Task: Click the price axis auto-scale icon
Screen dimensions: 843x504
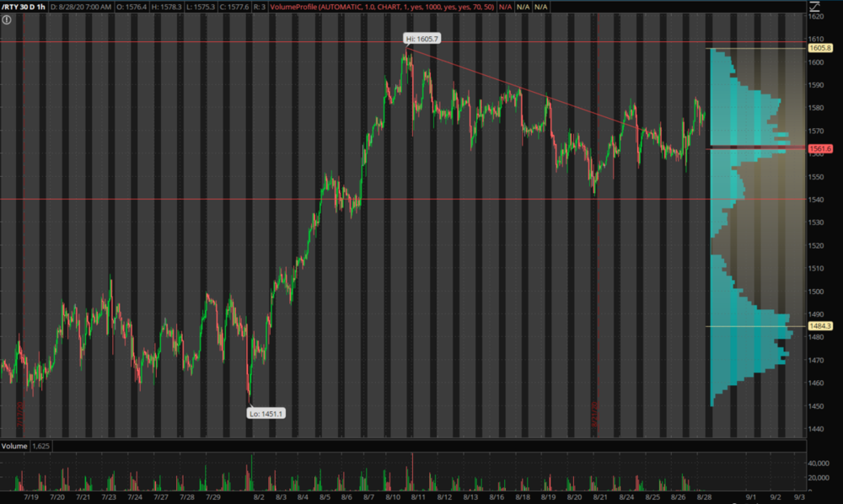Action: [813, 7]
